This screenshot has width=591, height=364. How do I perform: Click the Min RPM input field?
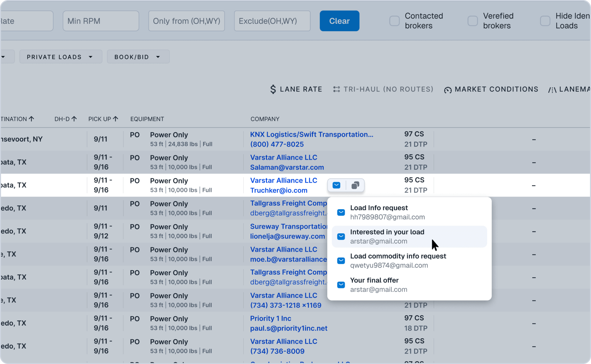pos(101,21)
